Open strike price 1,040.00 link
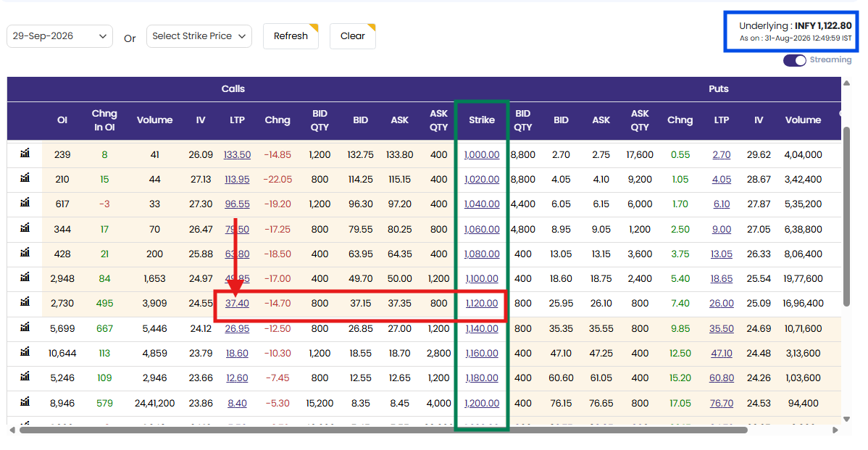This screenshot has width=868, height=450. [482, 204]
